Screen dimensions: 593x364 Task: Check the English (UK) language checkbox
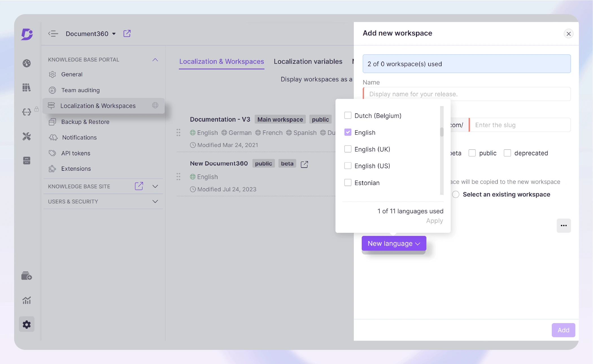click(348, 149)
